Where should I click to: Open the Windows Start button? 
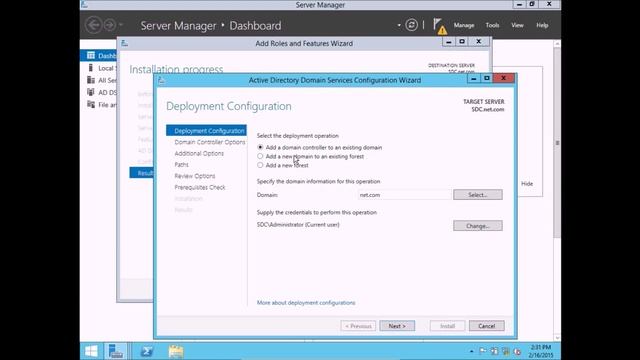click(91, 351)
